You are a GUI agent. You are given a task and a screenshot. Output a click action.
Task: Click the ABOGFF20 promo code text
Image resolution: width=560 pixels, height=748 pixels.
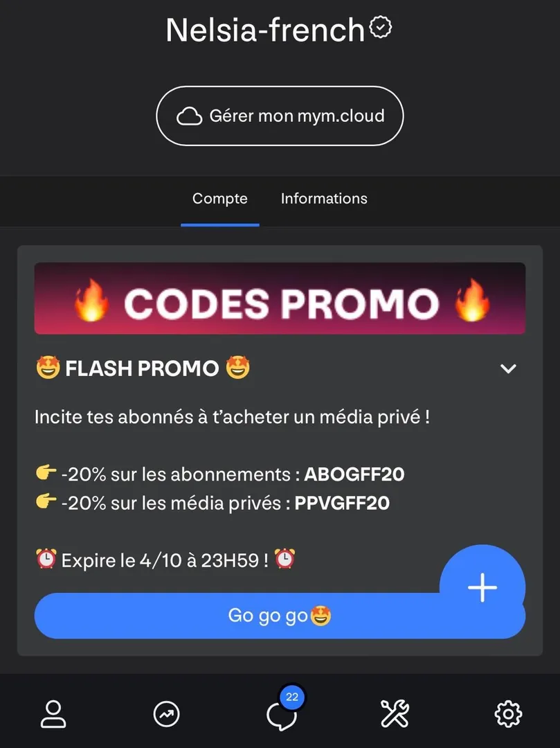[x=354, y=474]
